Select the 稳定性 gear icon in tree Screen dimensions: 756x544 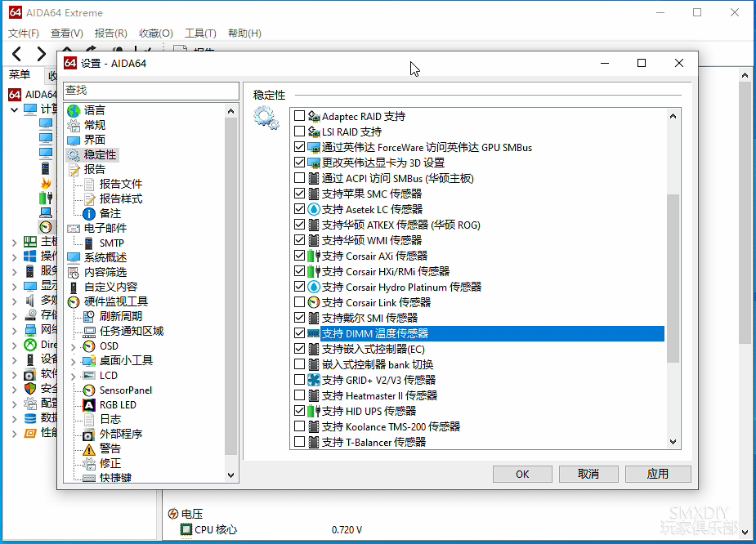click(74, 154)
